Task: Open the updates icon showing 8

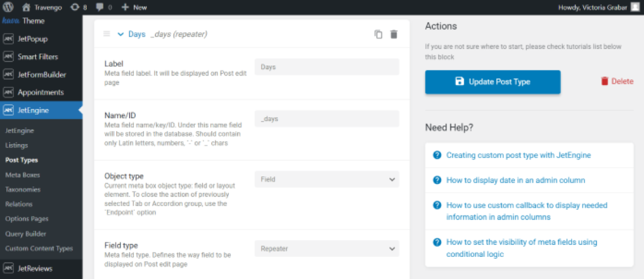Action: [x=75, y=7]
